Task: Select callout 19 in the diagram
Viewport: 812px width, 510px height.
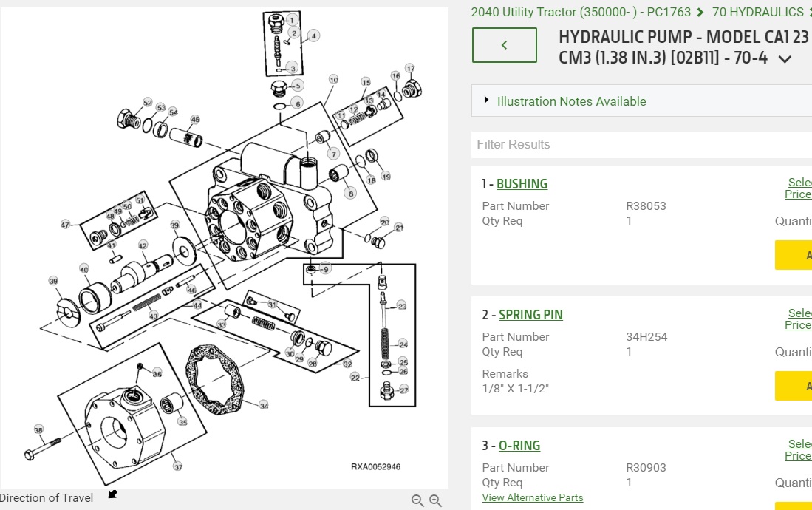Action: coord(386,176)
